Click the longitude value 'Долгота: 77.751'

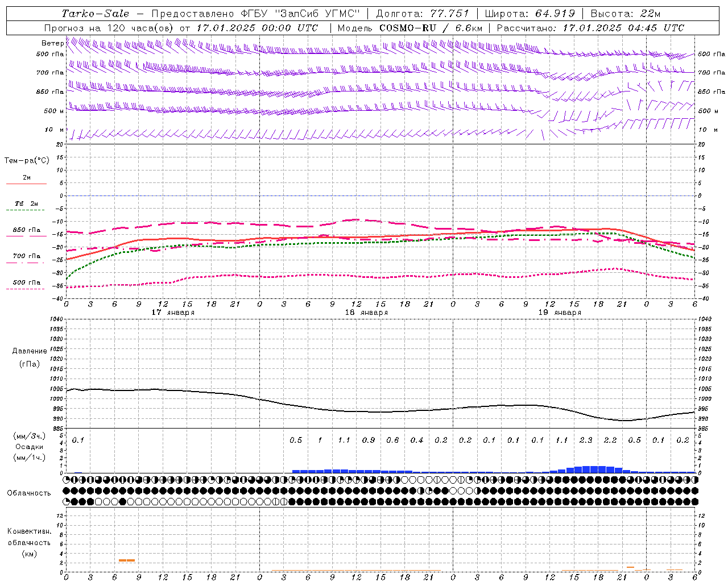[x=423, y=13]
